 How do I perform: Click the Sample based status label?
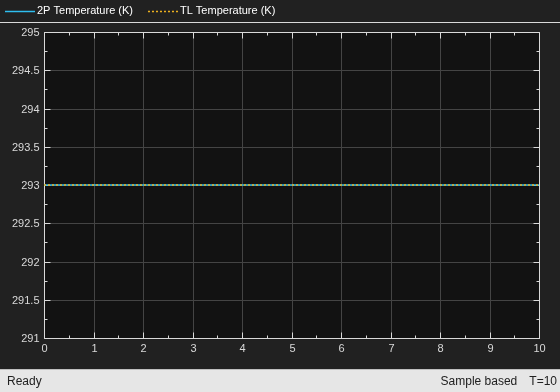[x=479, y=381]
